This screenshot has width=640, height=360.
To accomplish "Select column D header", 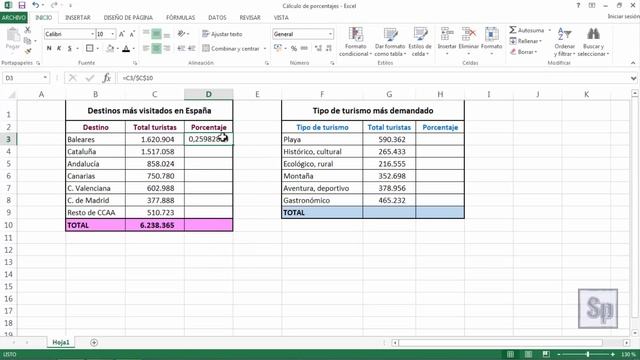I will click(209, 94).
